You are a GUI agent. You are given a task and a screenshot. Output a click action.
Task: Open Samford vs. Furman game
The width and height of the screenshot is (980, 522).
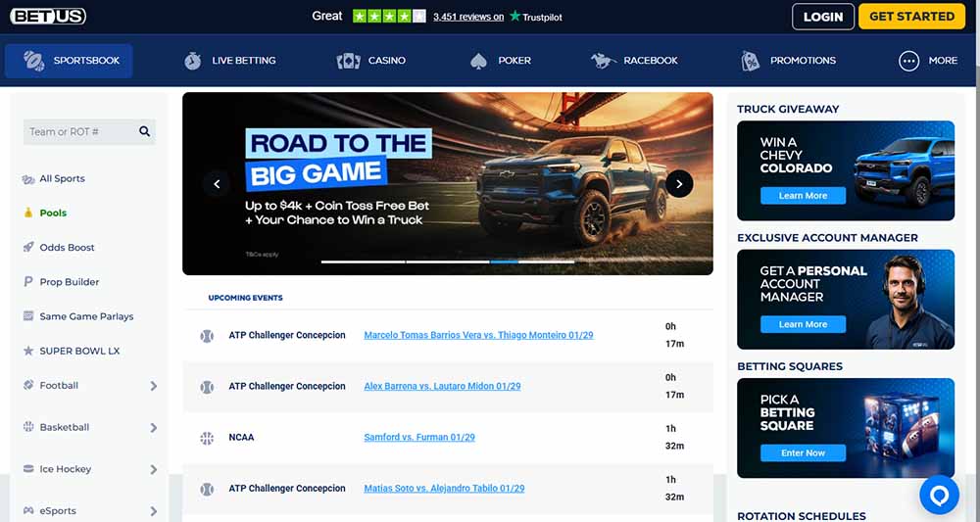pos(419,438)
